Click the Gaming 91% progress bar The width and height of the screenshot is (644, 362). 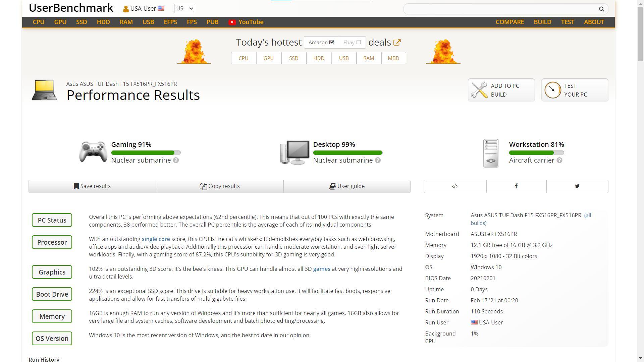(x=146, y=153)
